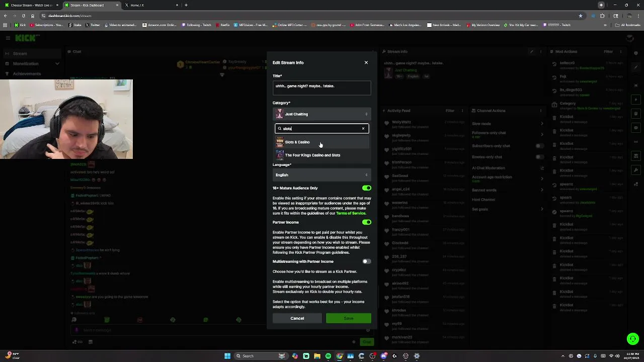
Task: Clear the category search text with X
Action: [x=363, y=128]
